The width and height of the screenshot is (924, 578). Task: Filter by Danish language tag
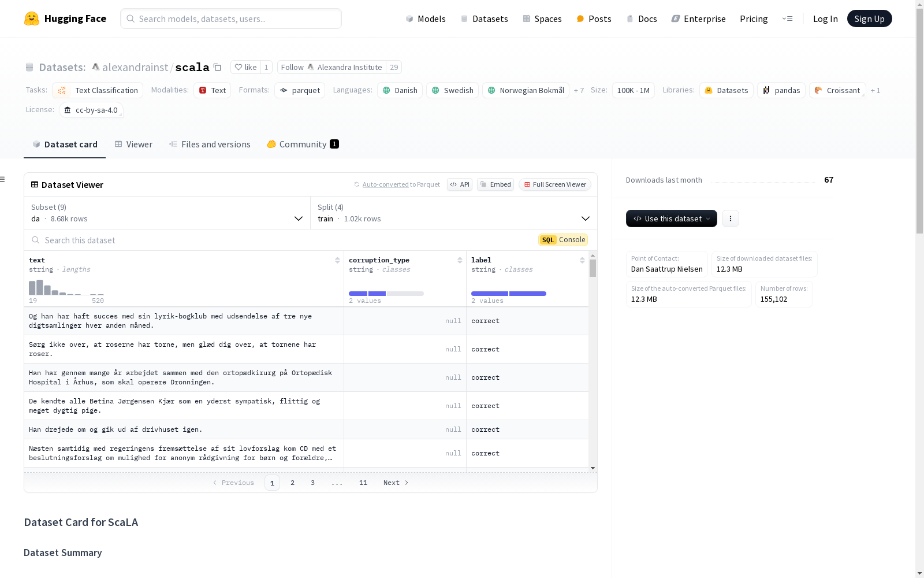pos(400,90)
